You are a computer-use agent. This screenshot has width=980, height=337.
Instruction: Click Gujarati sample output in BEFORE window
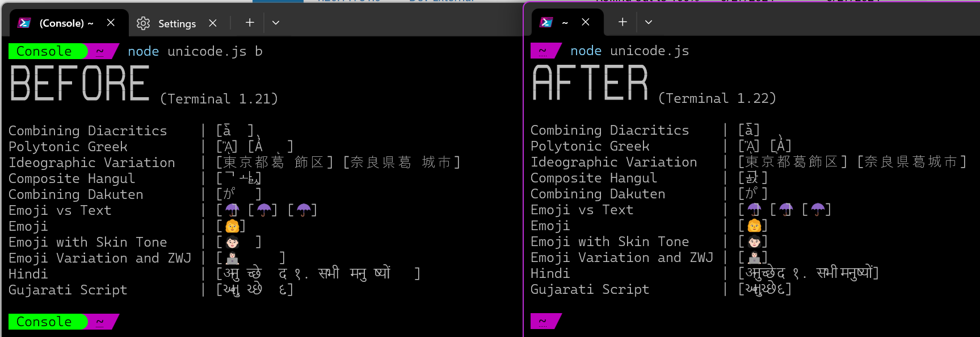(255, 290)
